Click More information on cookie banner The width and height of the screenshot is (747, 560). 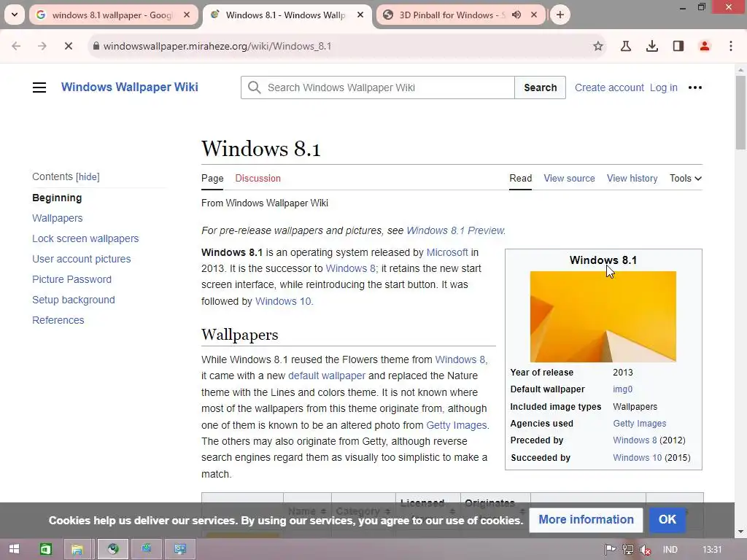pos(586,519)
